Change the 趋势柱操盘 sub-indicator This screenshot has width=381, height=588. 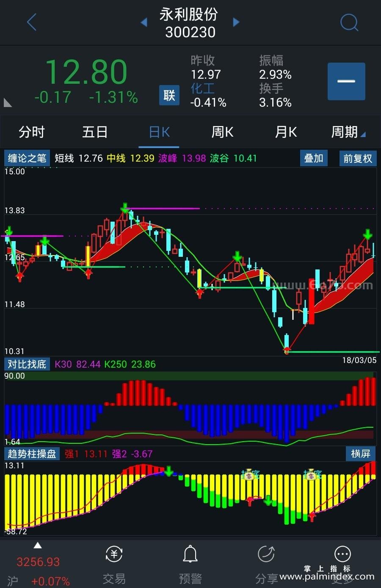pos(32,454)
